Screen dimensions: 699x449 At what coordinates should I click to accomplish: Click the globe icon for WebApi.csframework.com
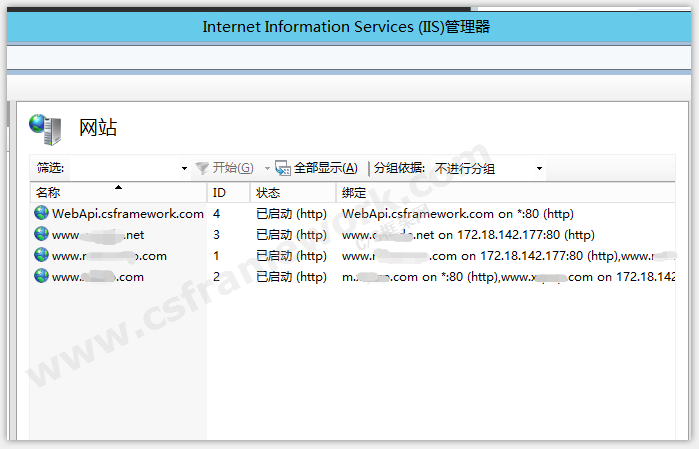41,213
